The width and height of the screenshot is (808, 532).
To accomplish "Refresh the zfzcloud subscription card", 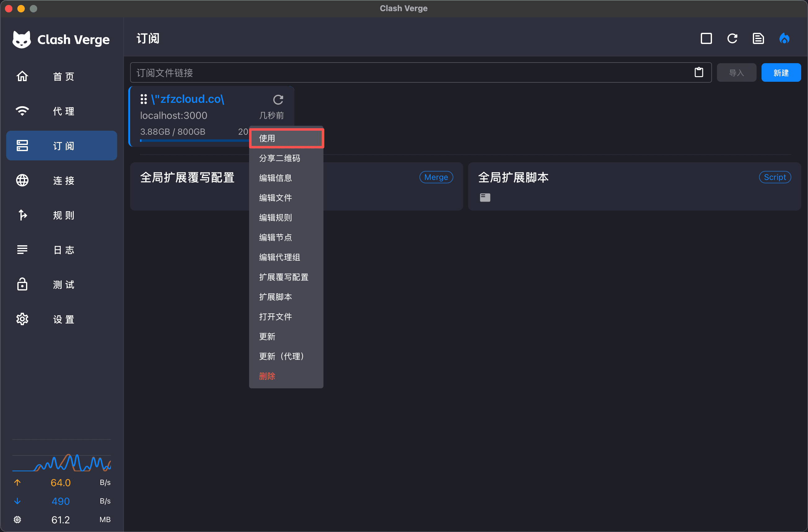I will 278,99.
